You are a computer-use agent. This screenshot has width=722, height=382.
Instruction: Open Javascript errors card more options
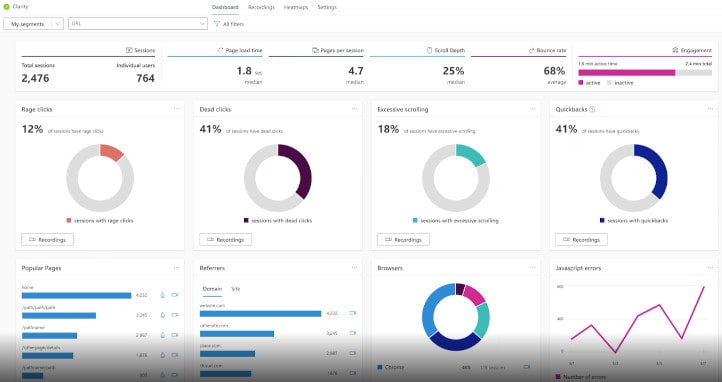710,267
